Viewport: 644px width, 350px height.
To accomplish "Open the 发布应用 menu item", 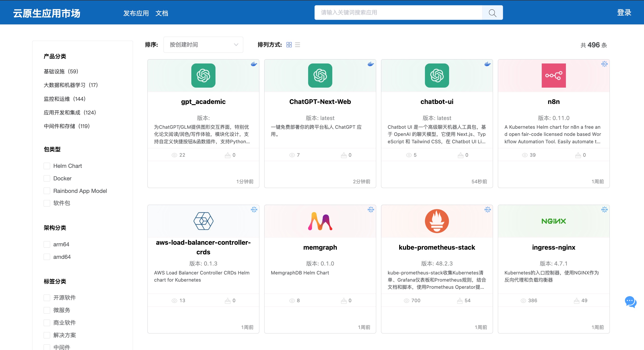I will tap(136, 13).
